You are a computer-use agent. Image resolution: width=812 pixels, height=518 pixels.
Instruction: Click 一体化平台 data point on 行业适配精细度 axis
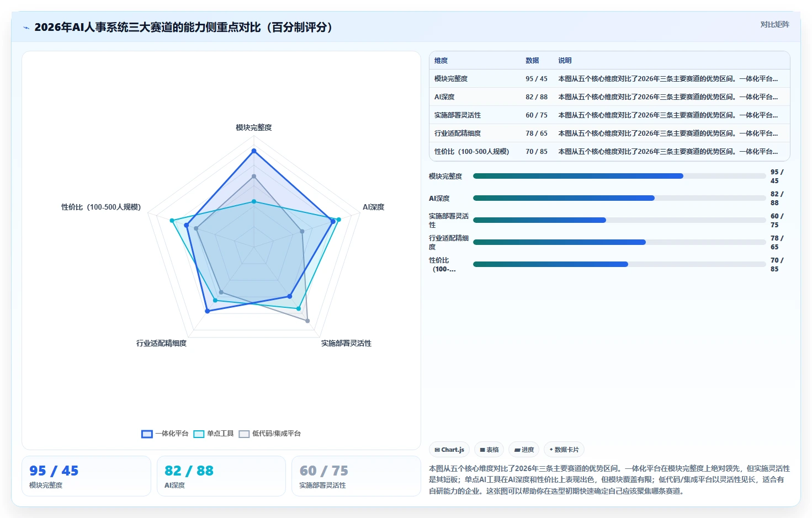[208, 311]
